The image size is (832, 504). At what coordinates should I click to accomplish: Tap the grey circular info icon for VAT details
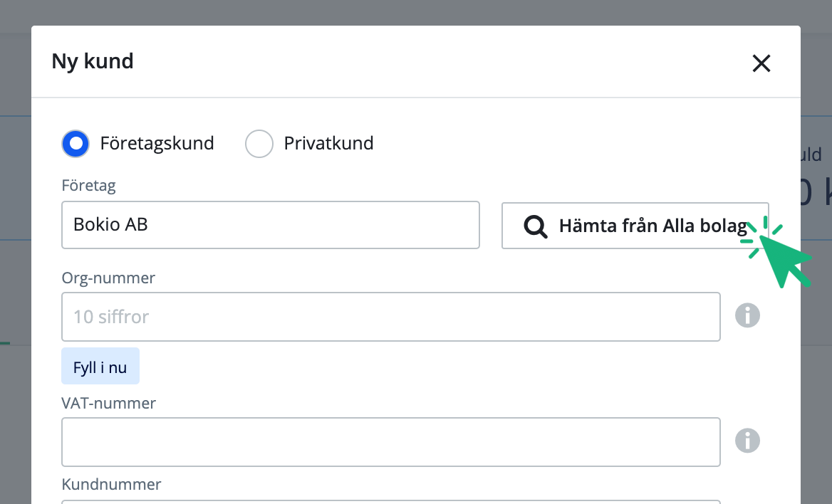pos(747,441)
